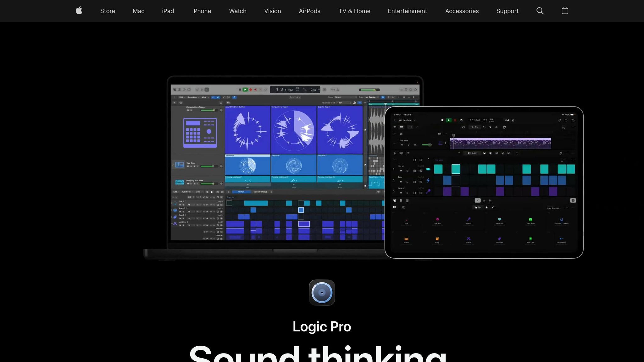This screenshot has height=362, width=644.
Task: Click the green Play button on the MacBook screen
Action: pyautogui.click(x=245, y=90)
